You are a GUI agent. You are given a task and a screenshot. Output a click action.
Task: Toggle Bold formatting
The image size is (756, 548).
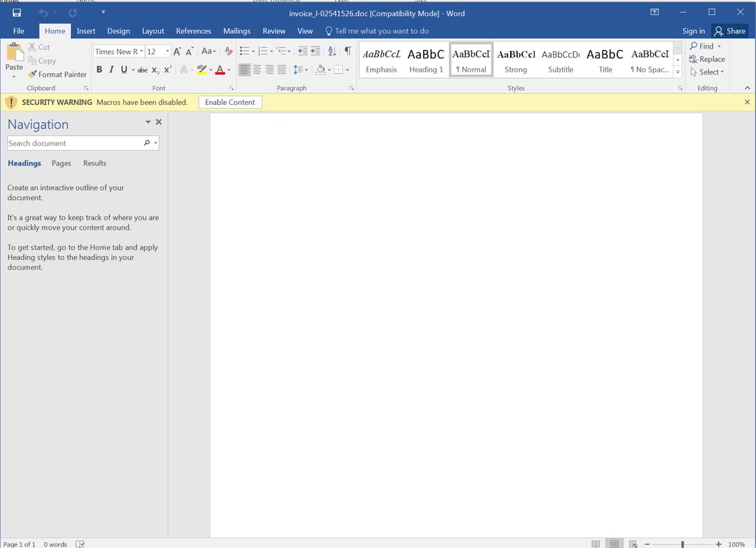[x=100, y=69]
